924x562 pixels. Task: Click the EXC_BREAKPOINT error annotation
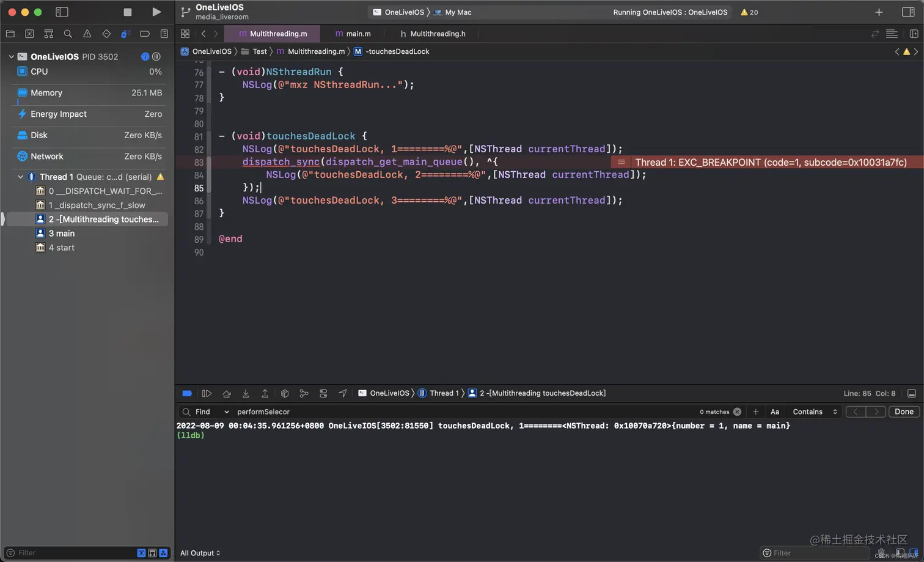(x=768, y=162)
